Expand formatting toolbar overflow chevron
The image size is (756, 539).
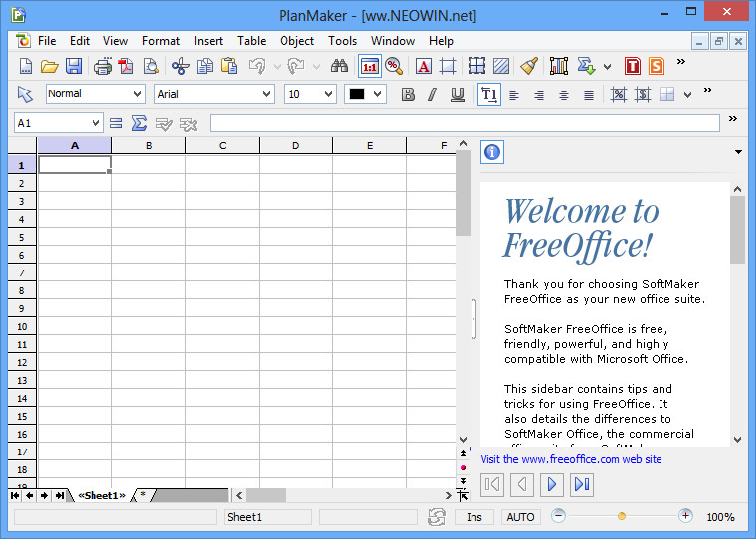pyautogui.click(x=708, y=90)
